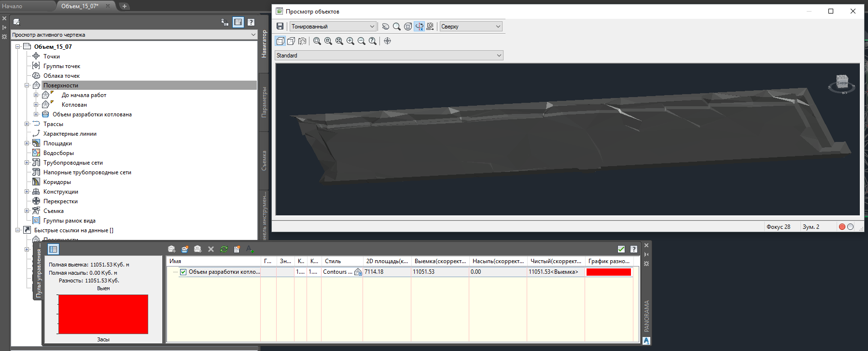Open the 'Тонированный' visual style dropdown
This screenshot has width=868, height=351.
[333, 27]
